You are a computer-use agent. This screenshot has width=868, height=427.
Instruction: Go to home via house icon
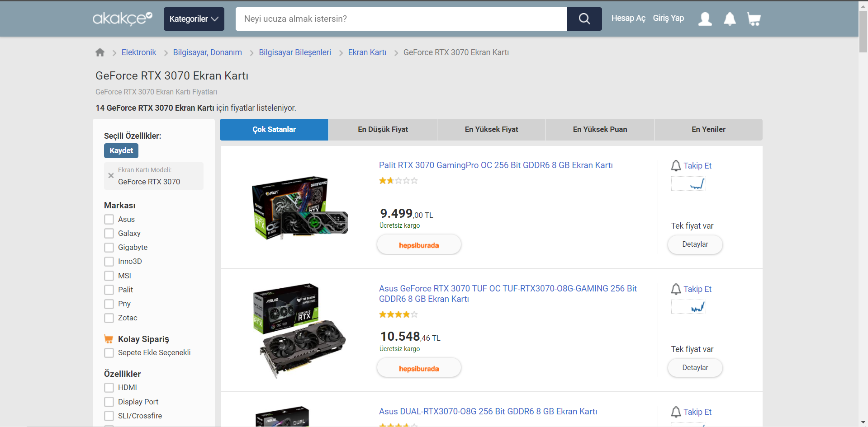[100, 52]
